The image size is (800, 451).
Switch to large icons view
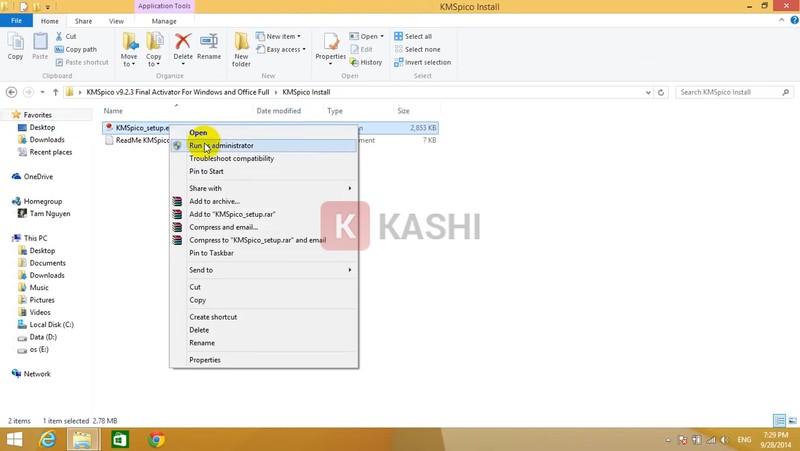coord(792,420)
